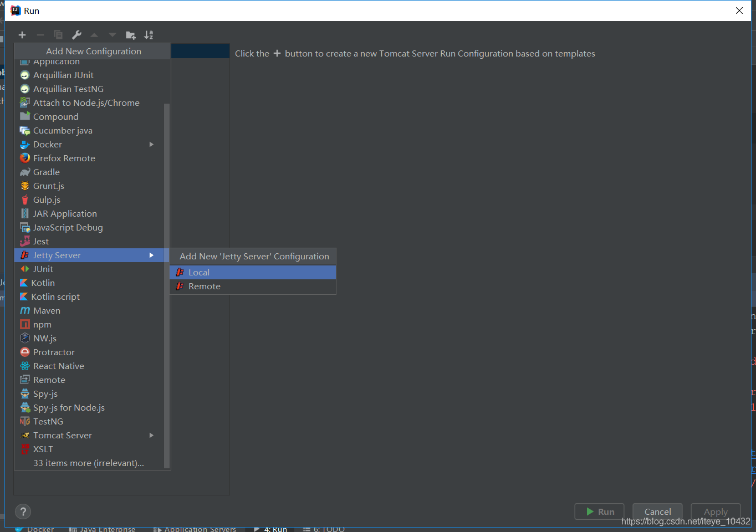756x532 pixels.
Task: Click the add configuration plus icon
Action: (x=22, y=35)
